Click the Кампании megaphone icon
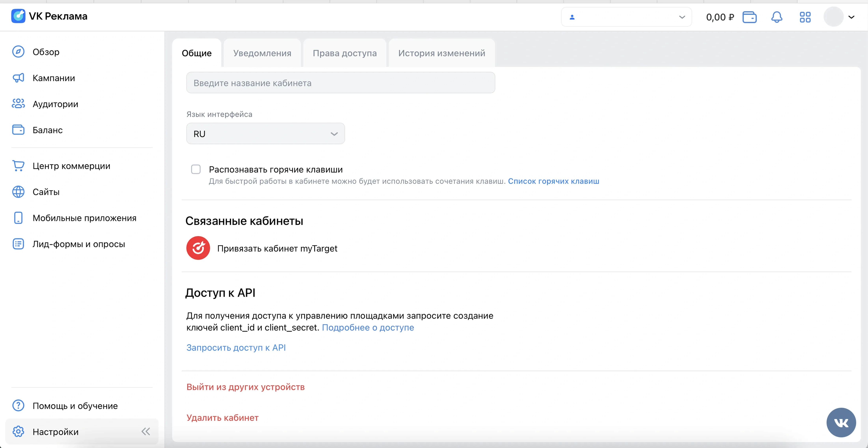868x448 pixels. click(18, 78)
